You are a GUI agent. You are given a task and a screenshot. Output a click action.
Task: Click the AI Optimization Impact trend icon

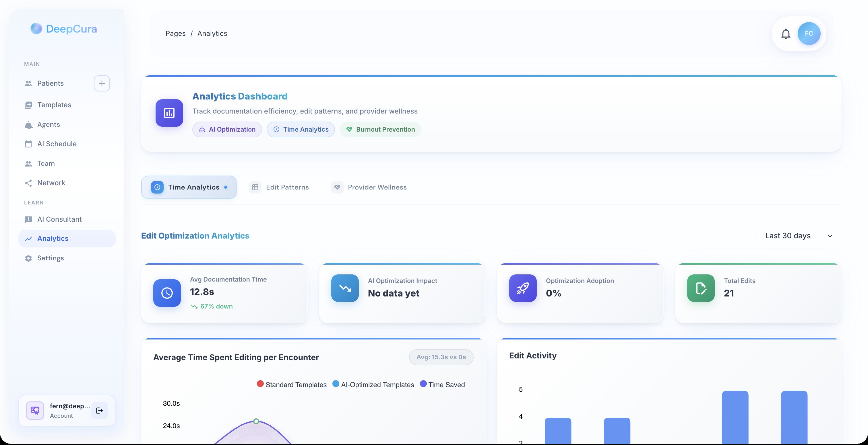point(345,288)
